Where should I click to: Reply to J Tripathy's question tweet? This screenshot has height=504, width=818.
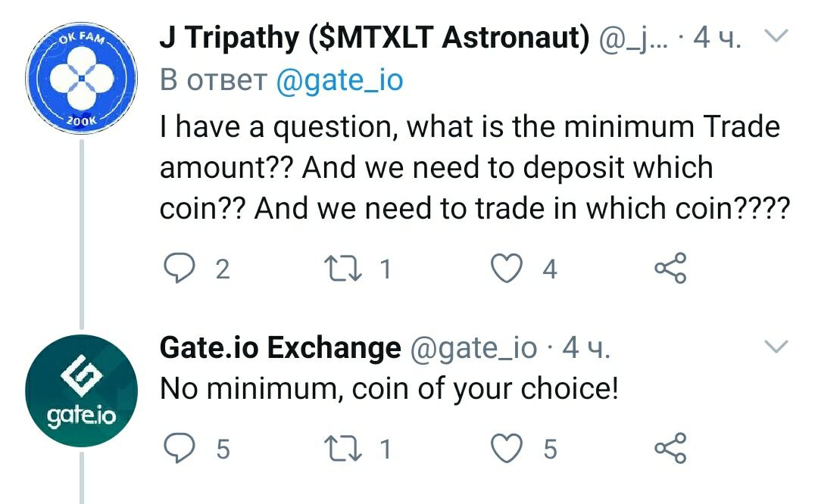point(179,268)
